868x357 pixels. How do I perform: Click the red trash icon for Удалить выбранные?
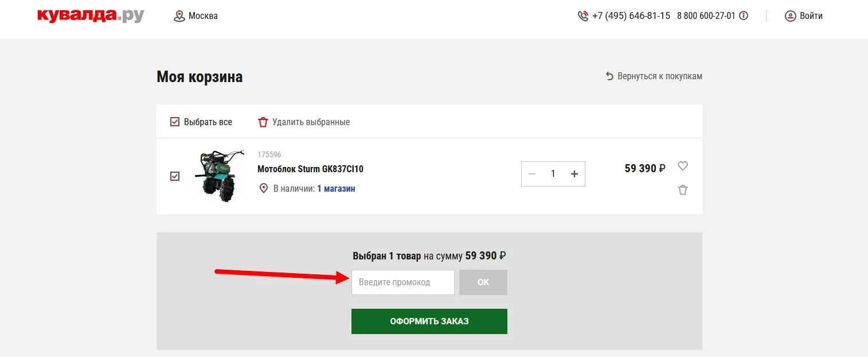point(263,122)
